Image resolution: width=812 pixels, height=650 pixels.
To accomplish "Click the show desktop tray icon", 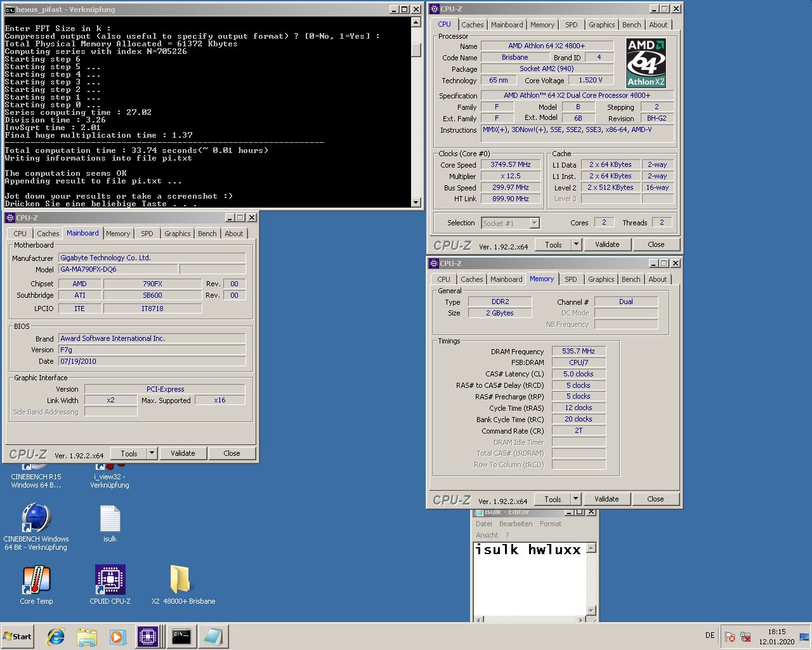I will point(804,637).
